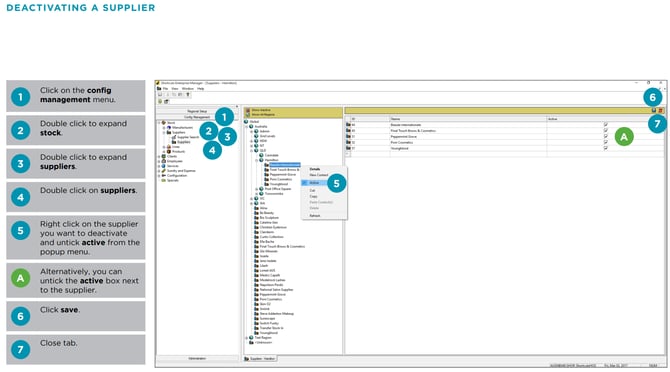Click the Supplier Search icon
Viewport: 670px width, 372px height.
point(174,137)
